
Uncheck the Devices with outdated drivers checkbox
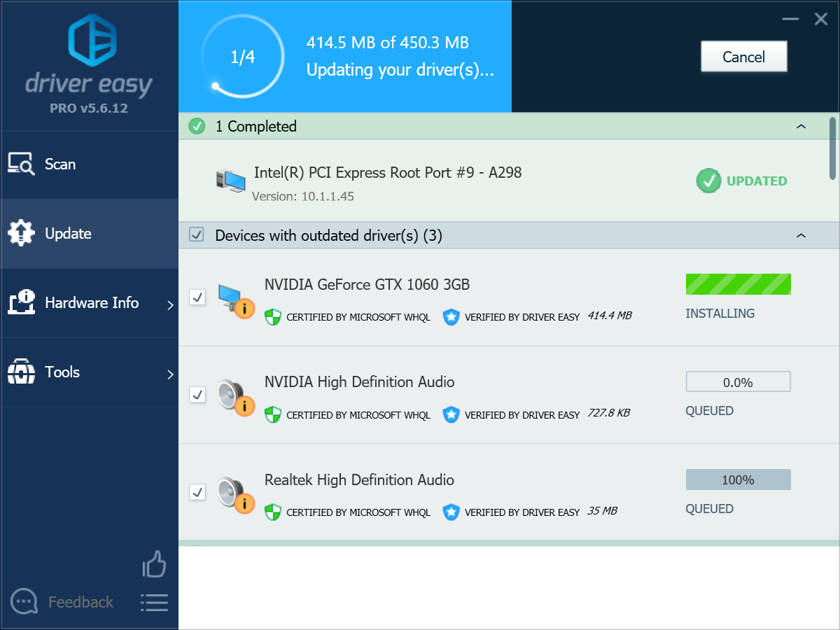pyautogui.click(x=196, y=235)
